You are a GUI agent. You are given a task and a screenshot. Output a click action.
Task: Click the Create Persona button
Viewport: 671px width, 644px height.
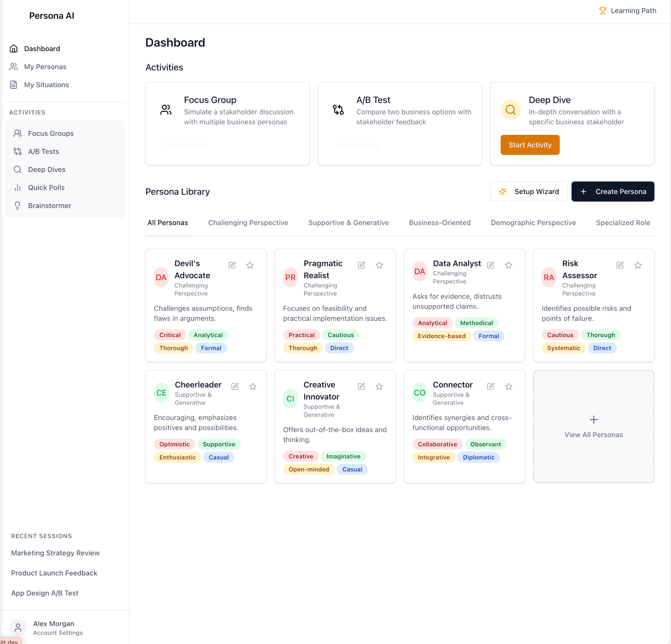[x=613, y=191]
